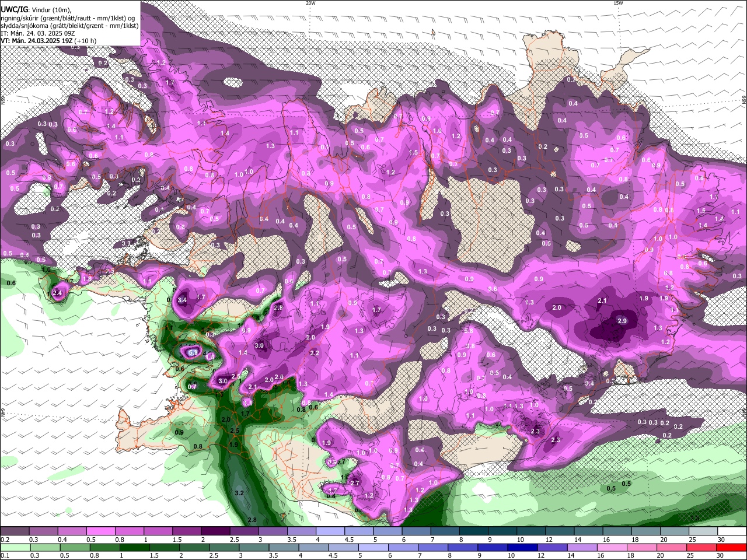Screen dimensions: 747x560
Task: Click the 2.9 precipitation value on the map
Action: 622,321
